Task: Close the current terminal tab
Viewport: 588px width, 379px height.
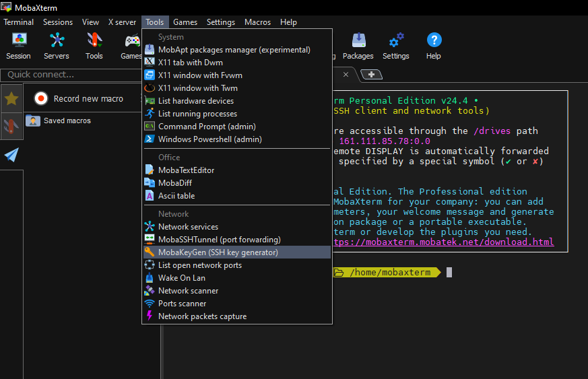Action: coord(346,74)
